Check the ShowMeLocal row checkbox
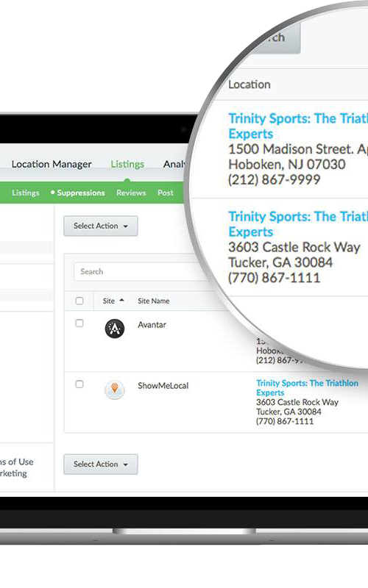This screenshot has height=588, width=368. point(79,384)
